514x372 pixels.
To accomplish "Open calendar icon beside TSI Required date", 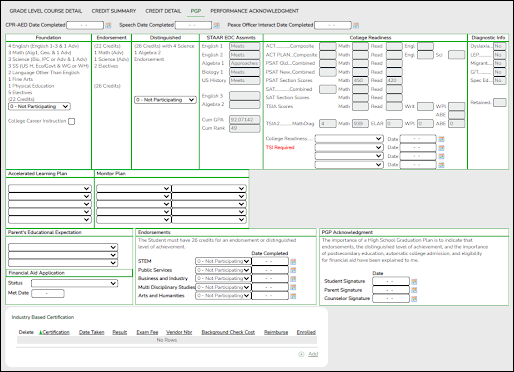I will (441, 148).
